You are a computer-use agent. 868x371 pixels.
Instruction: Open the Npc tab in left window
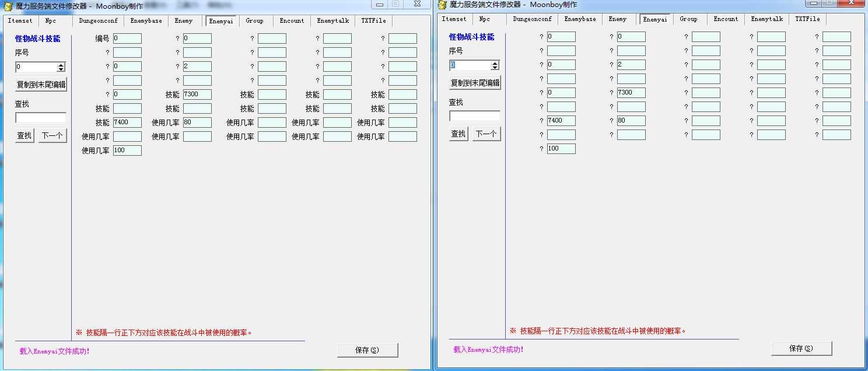pyautogui.click(x=51, y=21)
